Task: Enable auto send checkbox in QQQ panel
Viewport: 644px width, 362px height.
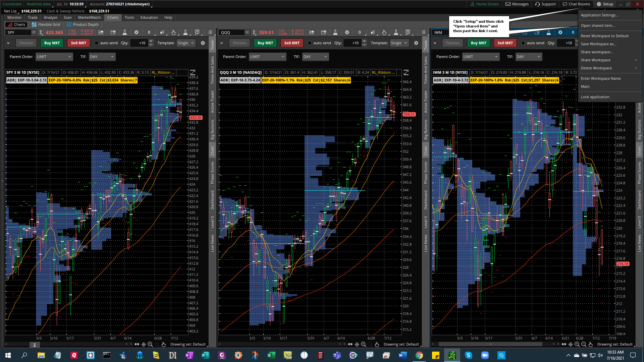Action: pyautogui.click(x=310, y=43)
